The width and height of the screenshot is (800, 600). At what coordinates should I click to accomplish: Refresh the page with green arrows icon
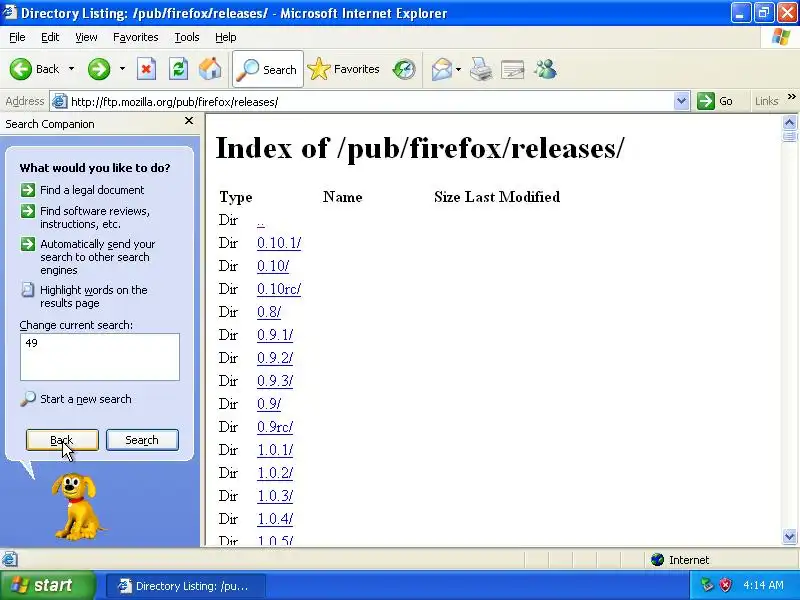[178, 69]
